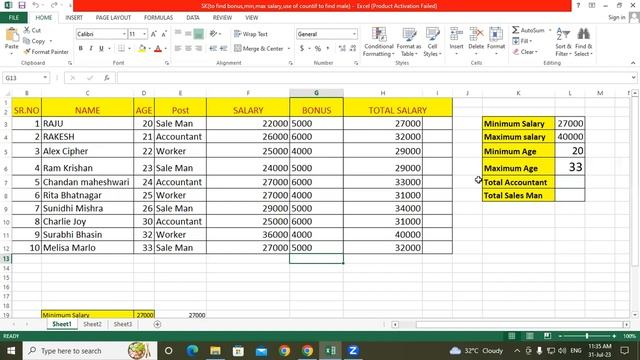
Task: Apply Comma style format
Action: pyautogui.click(x=328, y=49)
